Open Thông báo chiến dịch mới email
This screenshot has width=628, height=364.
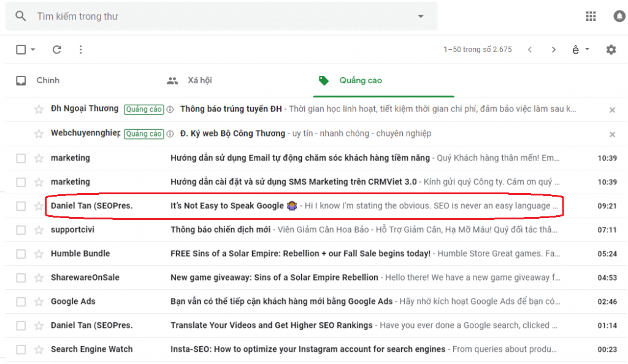coord(220,230)
